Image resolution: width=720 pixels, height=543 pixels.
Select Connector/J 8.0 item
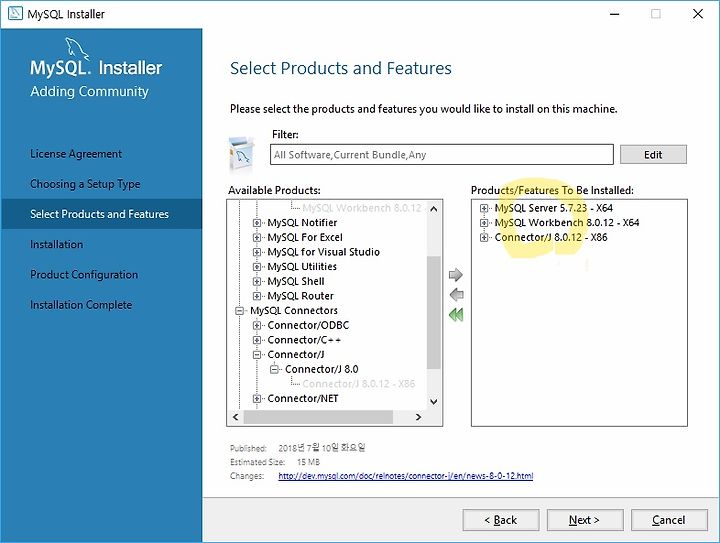pos(321,369)
